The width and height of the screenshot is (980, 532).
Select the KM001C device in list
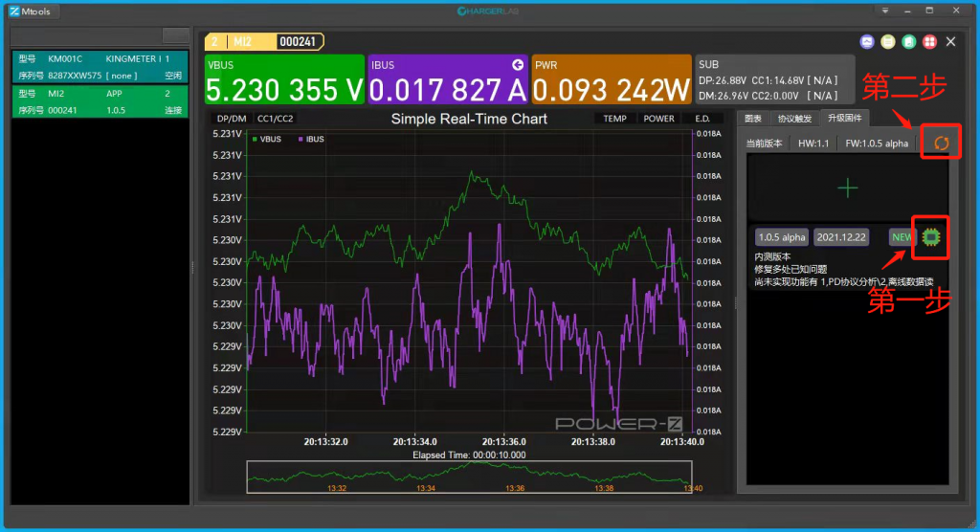[x=100, y=67]
